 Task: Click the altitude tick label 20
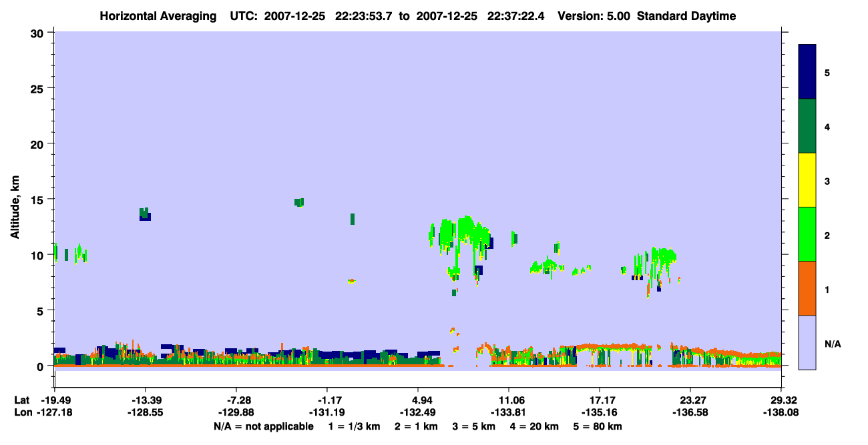39,143
